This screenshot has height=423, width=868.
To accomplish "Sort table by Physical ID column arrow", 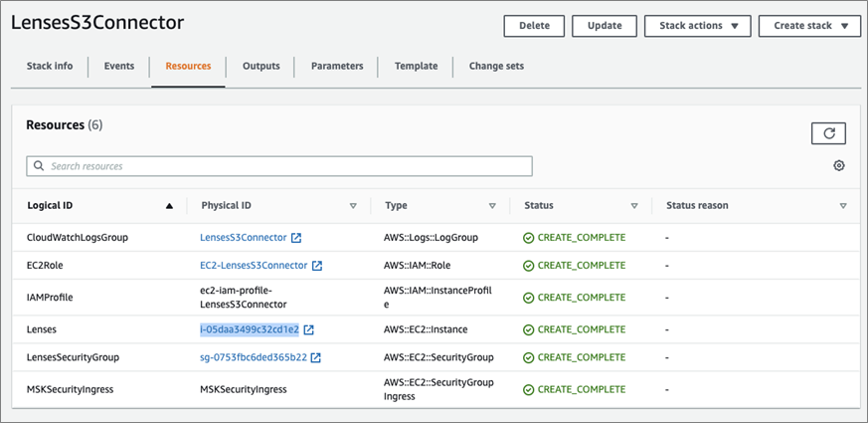I will [353, 206].
